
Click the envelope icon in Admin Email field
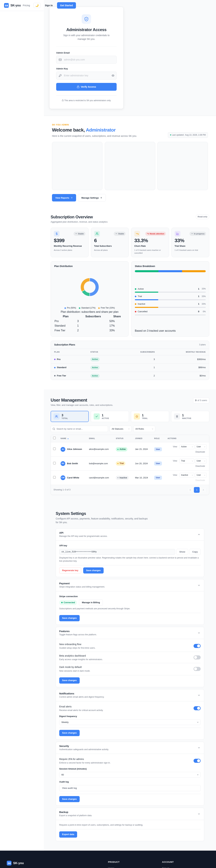[60, 60]
